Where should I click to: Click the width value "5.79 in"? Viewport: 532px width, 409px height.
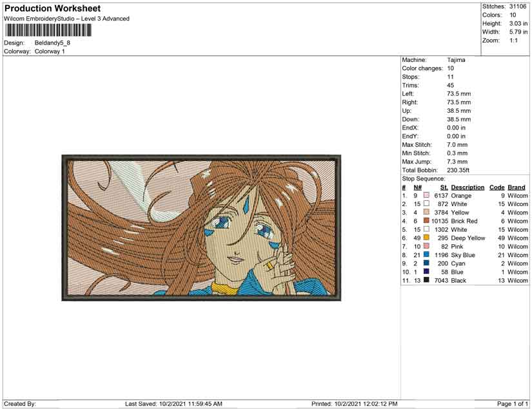point(518,32)
